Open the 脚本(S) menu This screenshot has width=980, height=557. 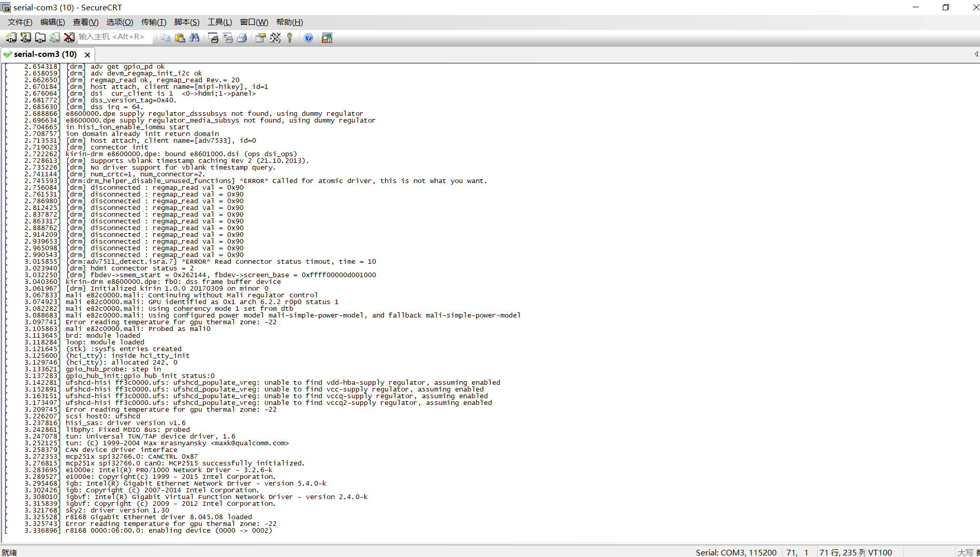tap(186, 22)
